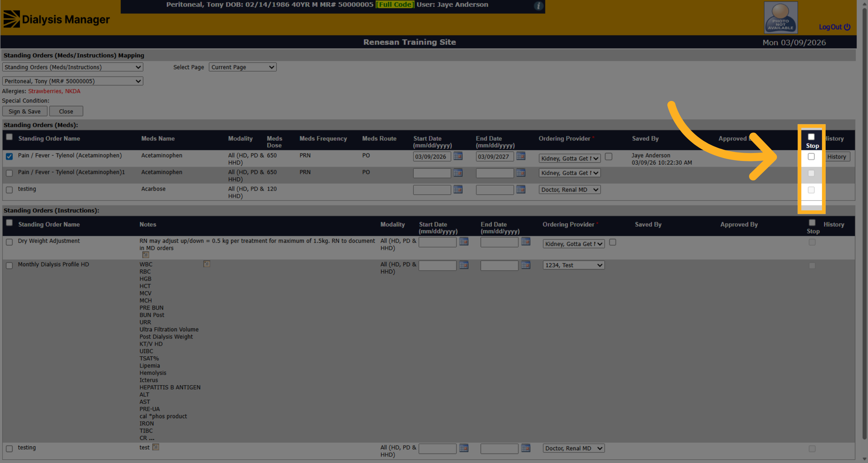Viewport: 868px width, 463px height.
Task: Open start date calendar for first Tylenol order
Action: [458, 156]
